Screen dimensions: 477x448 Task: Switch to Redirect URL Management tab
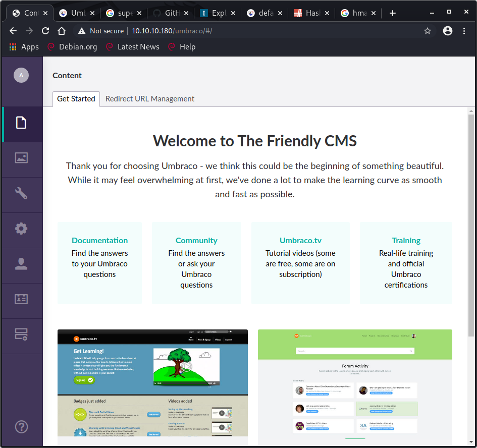150,99
